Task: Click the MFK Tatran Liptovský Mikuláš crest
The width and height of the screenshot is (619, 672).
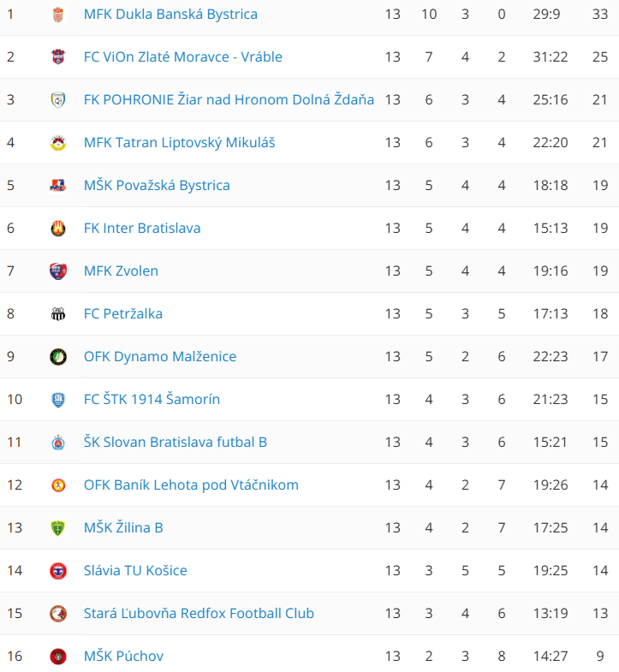Action: point(58,143)
